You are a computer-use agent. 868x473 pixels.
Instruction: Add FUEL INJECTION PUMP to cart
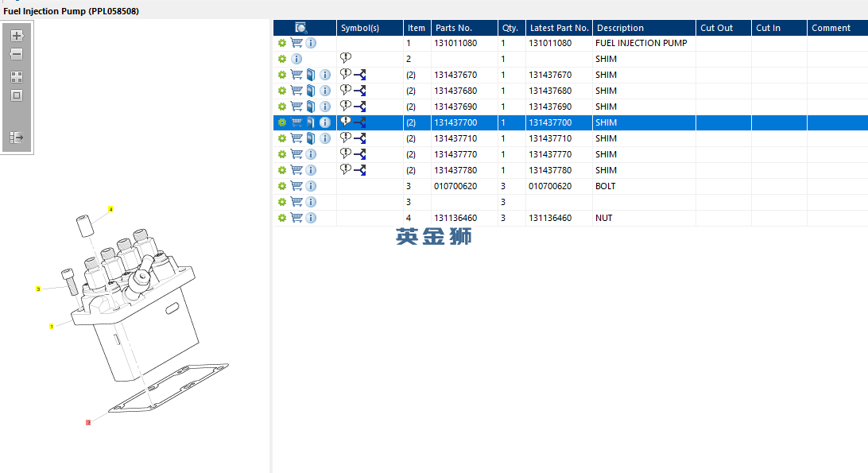click(296, 43)
